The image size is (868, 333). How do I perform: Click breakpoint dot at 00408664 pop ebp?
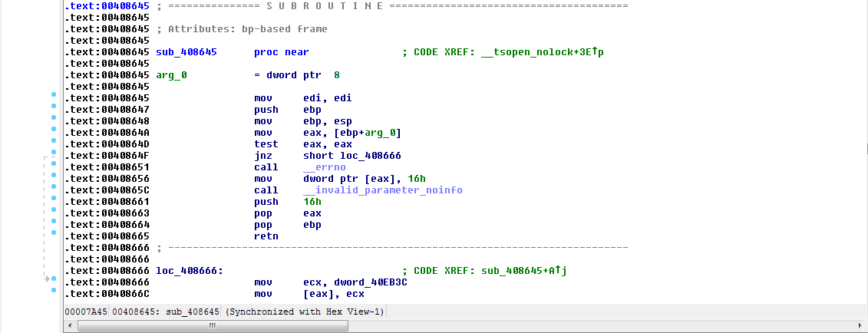[x=54, y=221]
